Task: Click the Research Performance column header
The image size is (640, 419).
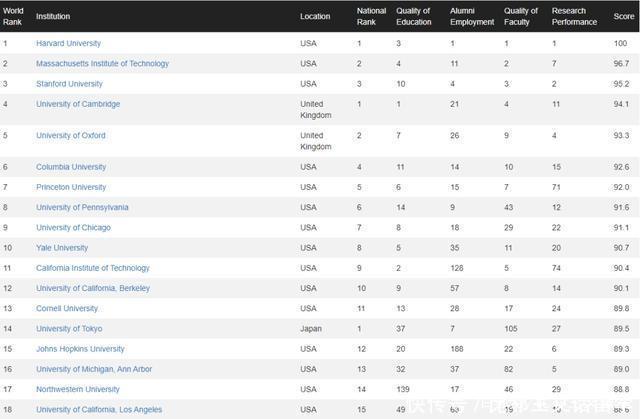Action: pyautogui.click(x=575, y=16)
